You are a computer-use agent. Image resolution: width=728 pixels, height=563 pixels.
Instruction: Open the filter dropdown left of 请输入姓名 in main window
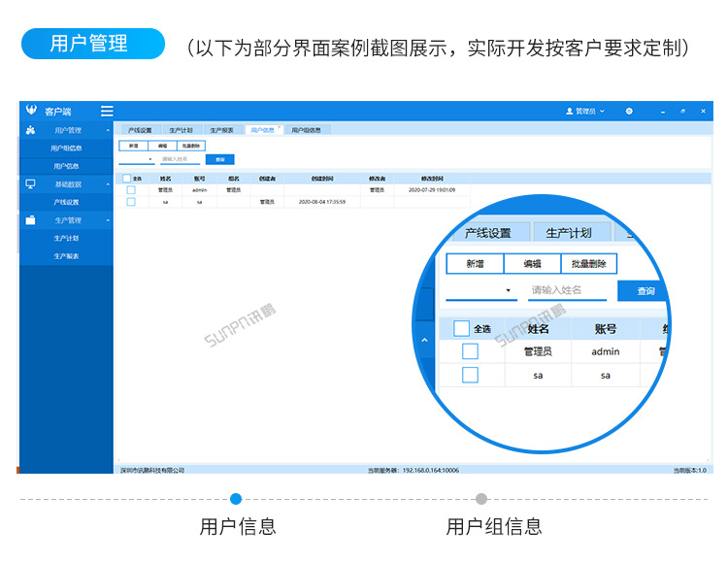pyautogui.click(x=137, y=159)
